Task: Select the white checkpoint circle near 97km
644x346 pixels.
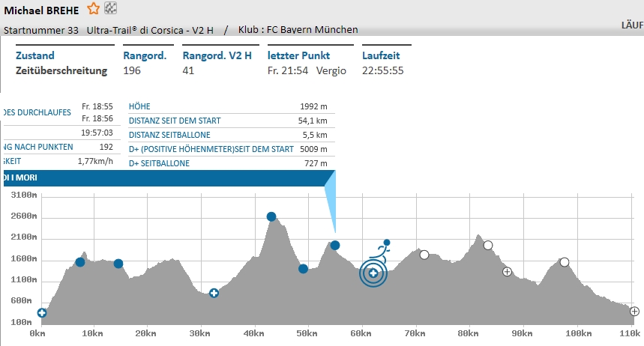Action: coord(565,262)
